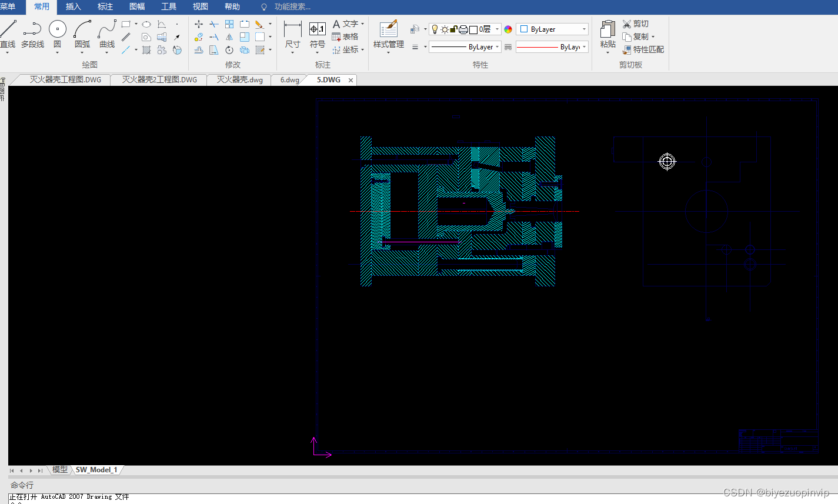Switch to the 图幅 ribbon tab

point(137,6)
